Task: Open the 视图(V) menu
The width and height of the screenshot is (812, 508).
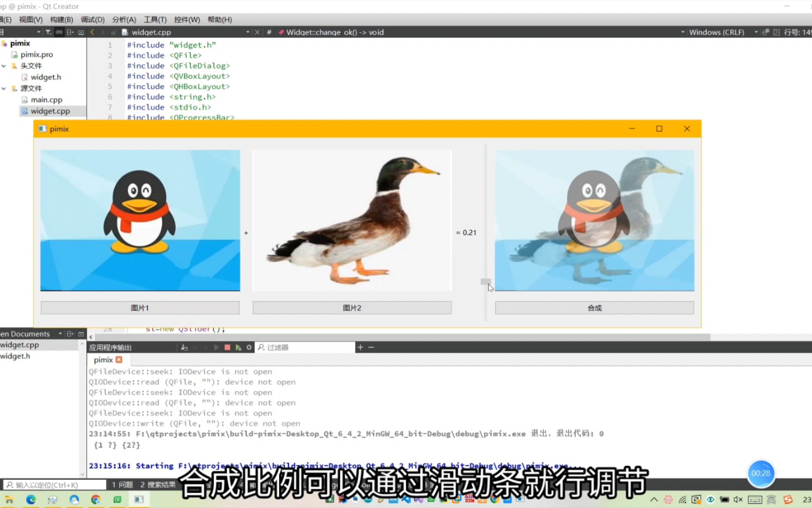Action: click(31, 19)
